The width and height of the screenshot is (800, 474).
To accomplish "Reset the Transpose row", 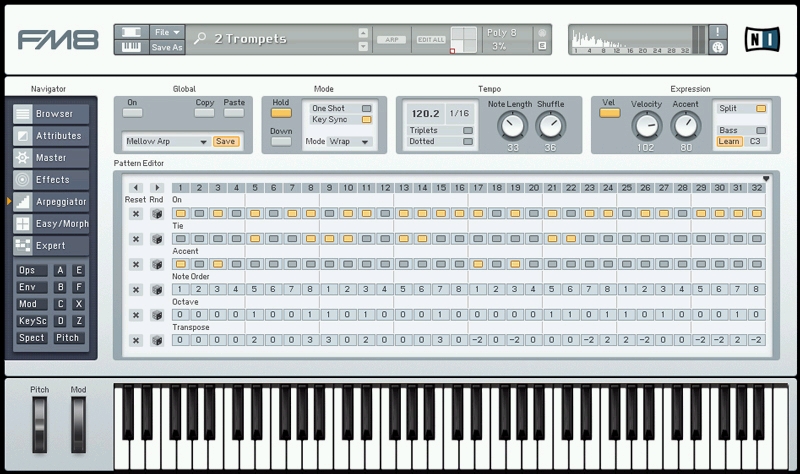I will pos(136,340).
